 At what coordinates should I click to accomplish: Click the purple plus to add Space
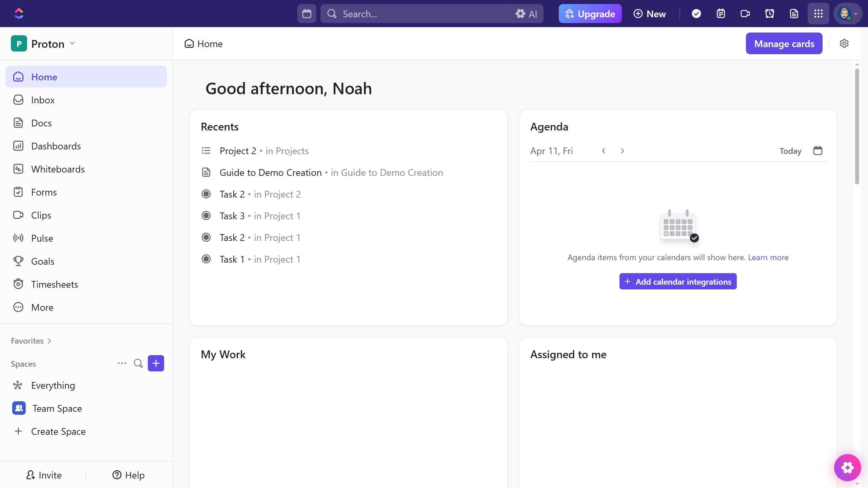coord(156,363)
